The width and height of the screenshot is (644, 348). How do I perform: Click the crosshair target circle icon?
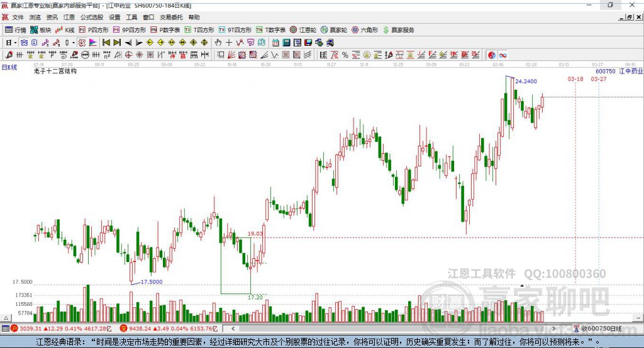click(128, 55)
